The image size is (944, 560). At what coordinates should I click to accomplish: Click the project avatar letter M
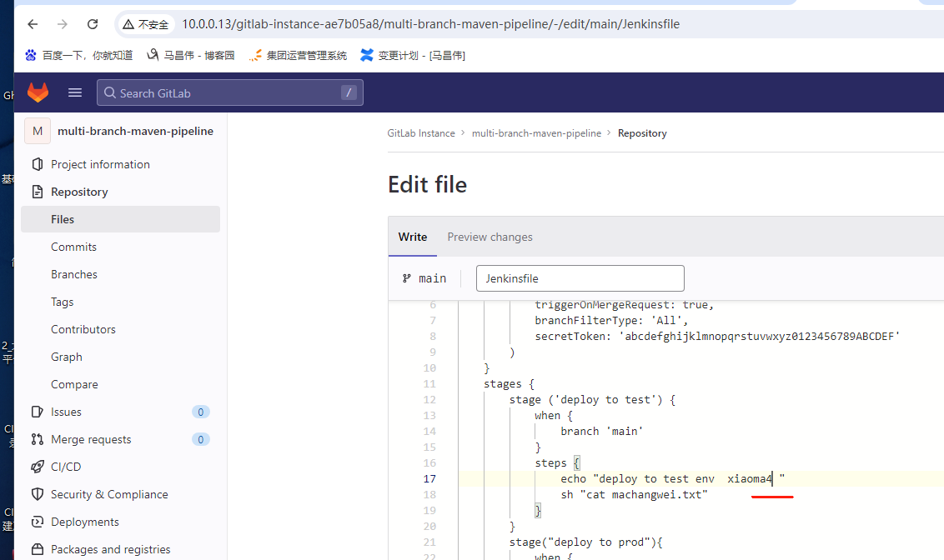[x=38, y=131]
